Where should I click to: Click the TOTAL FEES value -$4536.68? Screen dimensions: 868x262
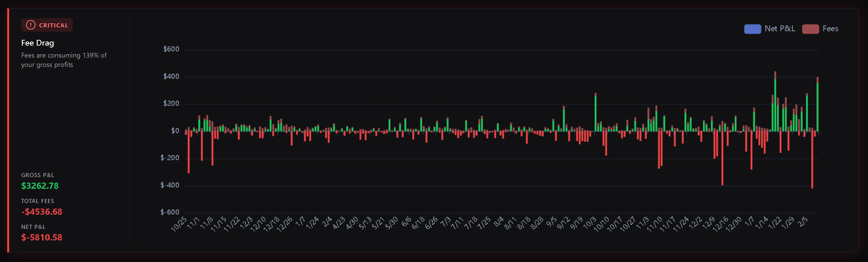(x=41, y=212)
